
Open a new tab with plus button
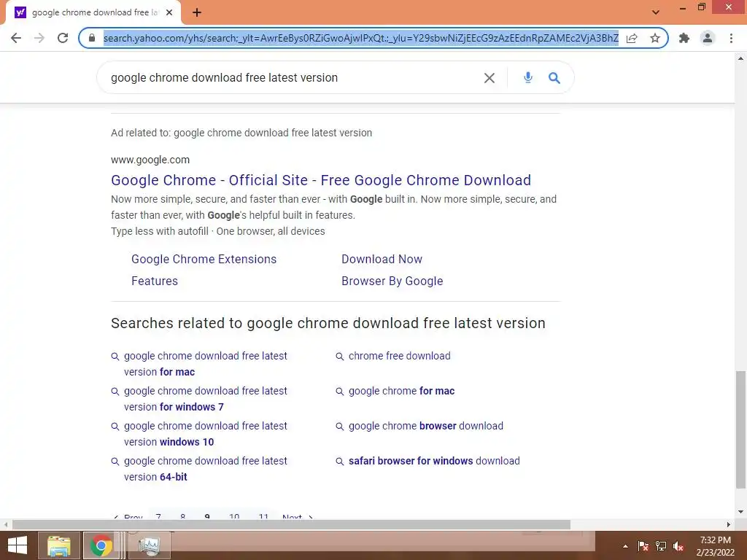[x=197, y=13]
